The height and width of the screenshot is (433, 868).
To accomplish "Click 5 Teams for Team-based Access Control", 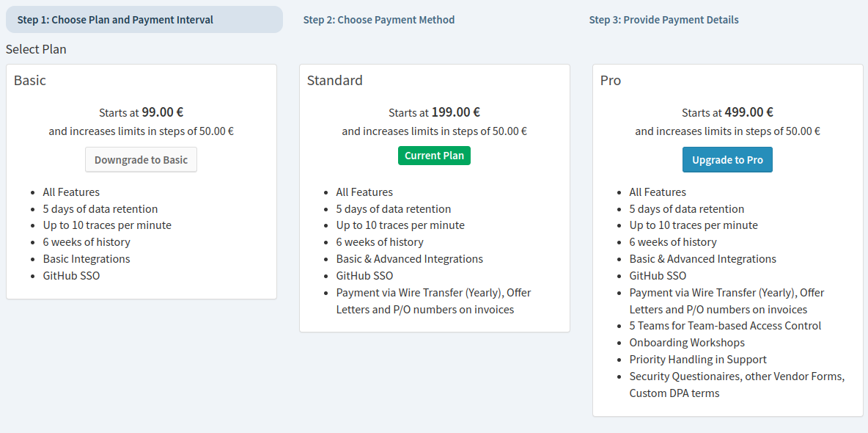I will coord(725,326).
